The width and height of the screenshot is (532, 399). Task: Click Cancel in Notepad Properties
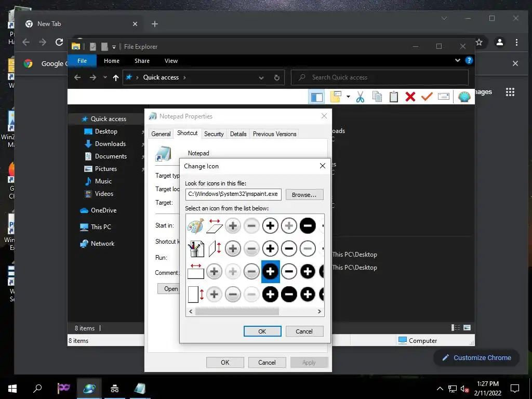267,362
